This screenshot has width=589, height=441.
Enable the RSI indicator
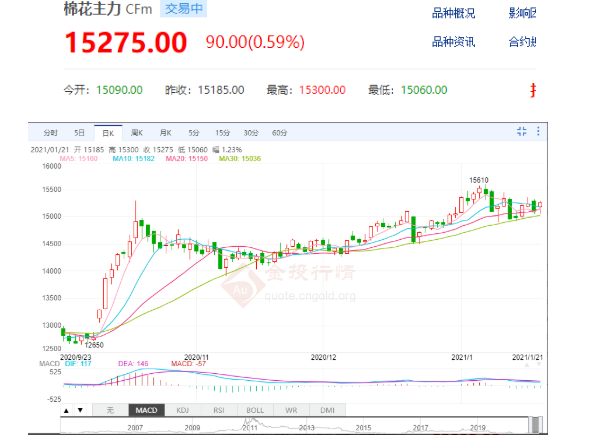point(219,410)
